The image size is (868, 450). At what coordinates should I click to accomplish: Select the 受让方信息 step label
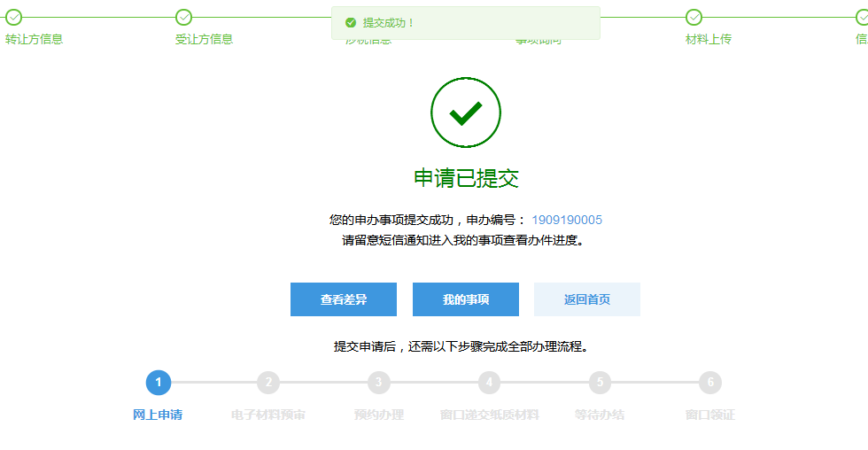(x=204, y=39)
